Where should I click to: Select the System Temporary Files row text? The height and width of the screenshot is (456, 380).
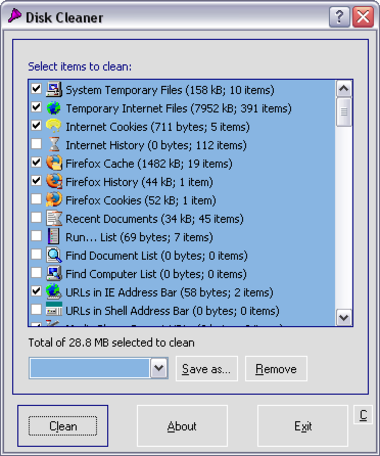tap(170, 90)
